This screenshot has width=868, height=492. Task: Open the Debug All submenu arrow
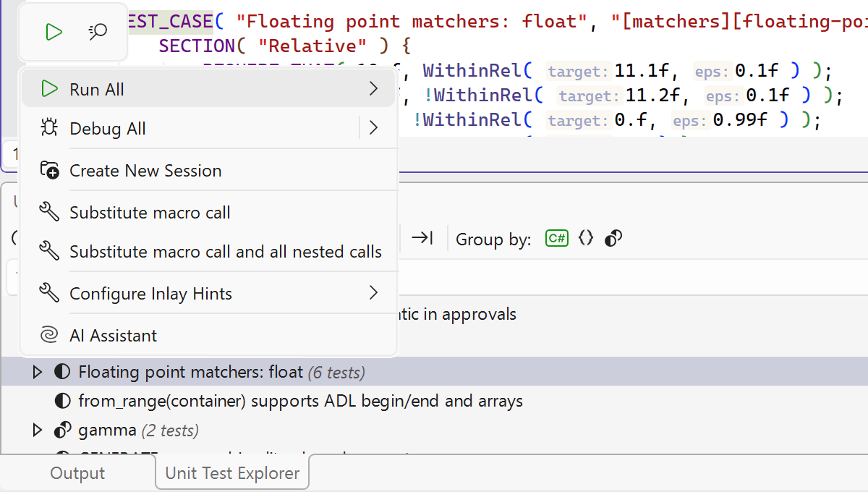(x=373, y=129)
